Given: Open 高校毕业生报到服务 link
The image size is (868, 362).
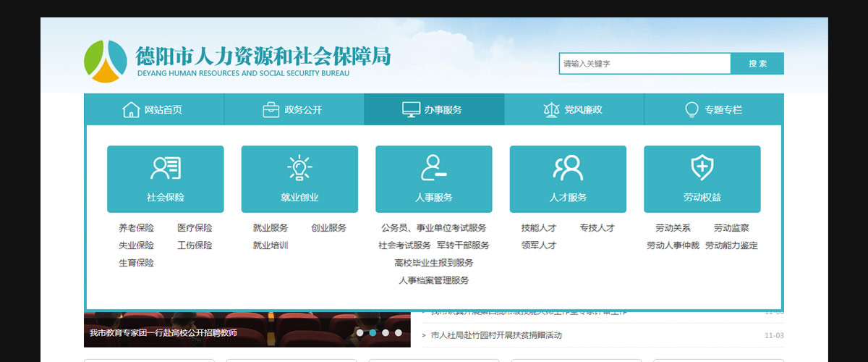Looking at the screenshot, I should coord(434,263).
